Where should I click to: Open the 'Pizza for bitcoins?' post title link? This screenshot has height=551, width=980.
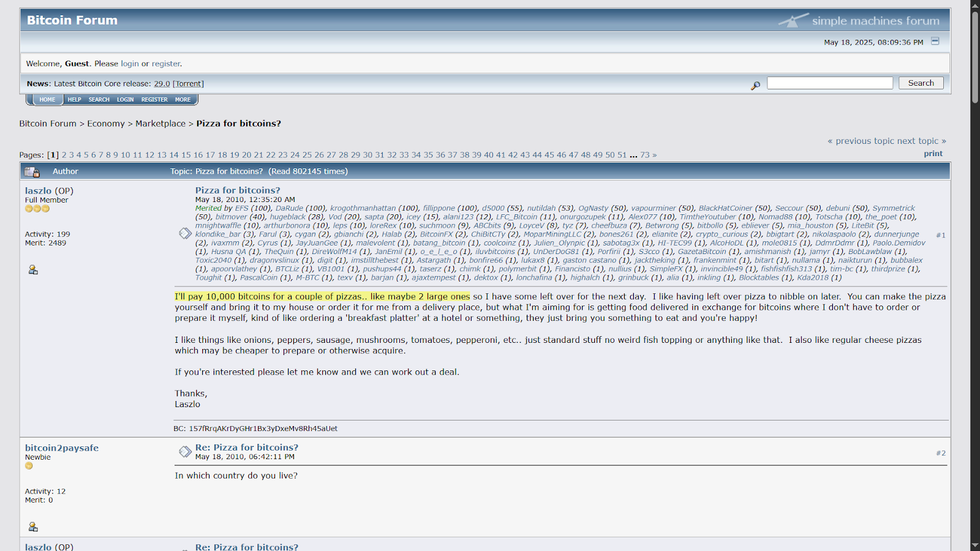click(x=238, y=190)
